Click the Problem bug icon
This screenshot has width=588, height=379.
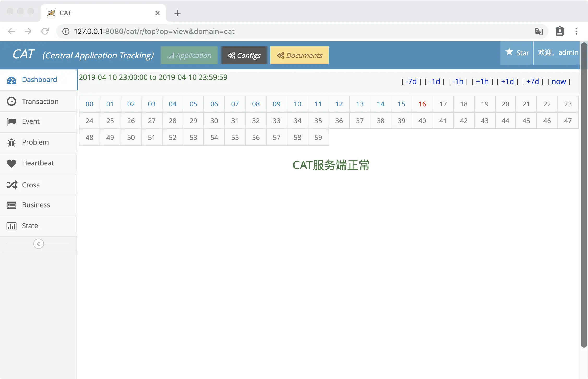click(x=11, y=143)
